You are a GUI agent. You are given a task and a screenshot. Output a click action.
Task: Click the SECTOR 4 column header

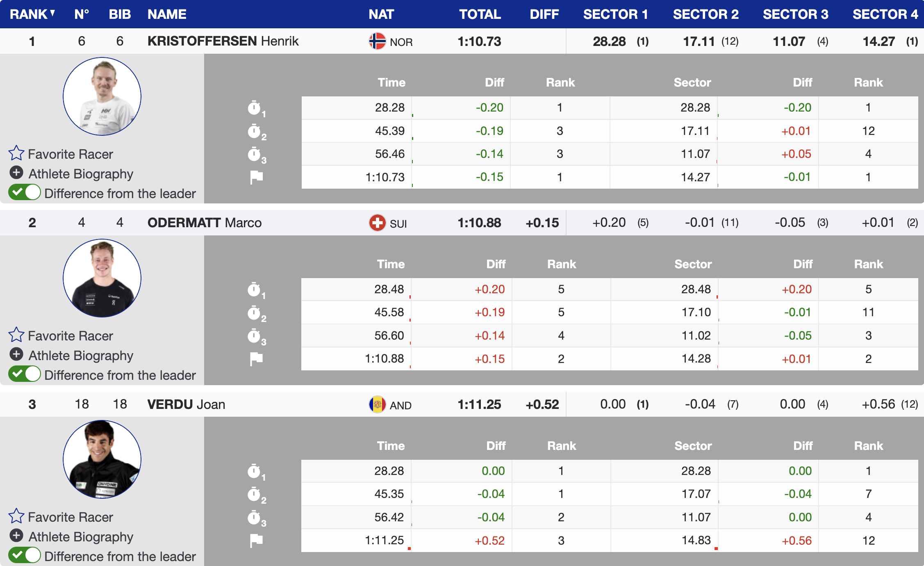pyautogui.click(x=885, y=14)
